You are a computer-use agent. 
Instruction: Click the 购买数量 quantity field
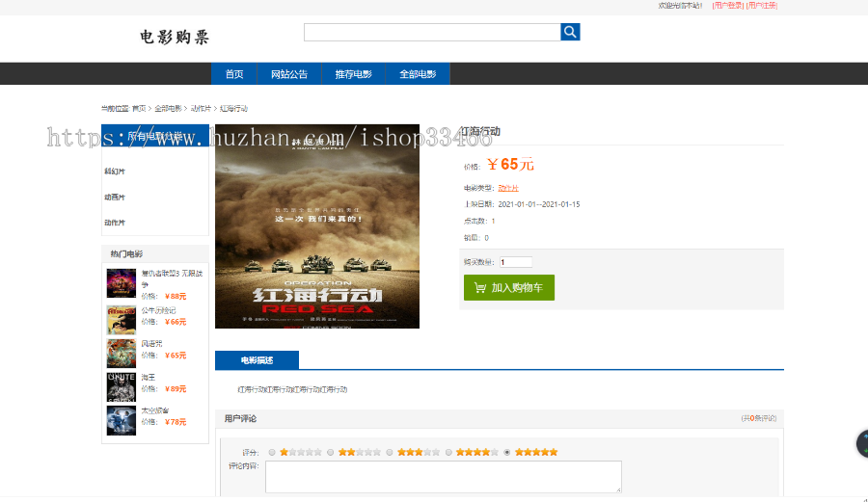click(515, 262)
